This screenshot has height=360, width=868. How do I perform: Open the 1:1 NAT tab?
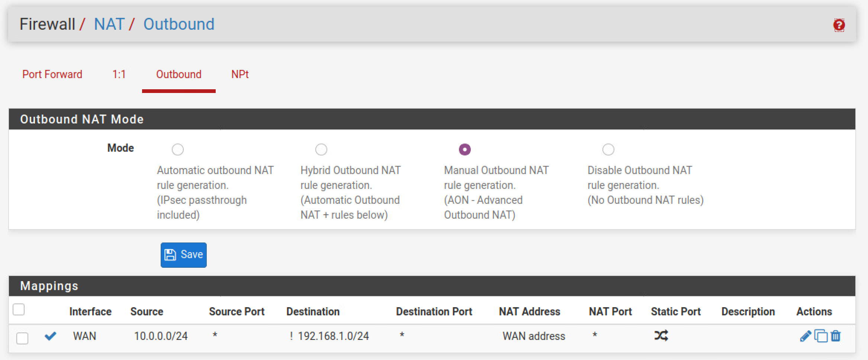119,74
